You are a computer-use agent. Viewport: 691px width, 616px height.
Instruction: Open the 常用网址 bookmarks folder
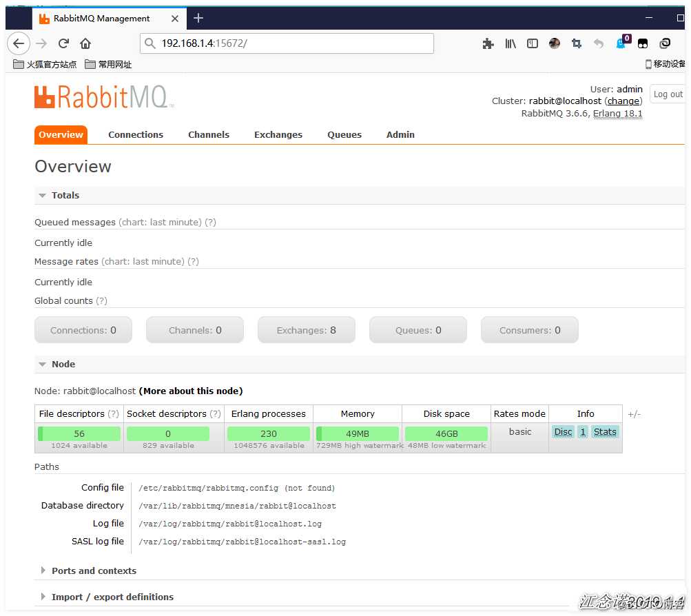108,64
